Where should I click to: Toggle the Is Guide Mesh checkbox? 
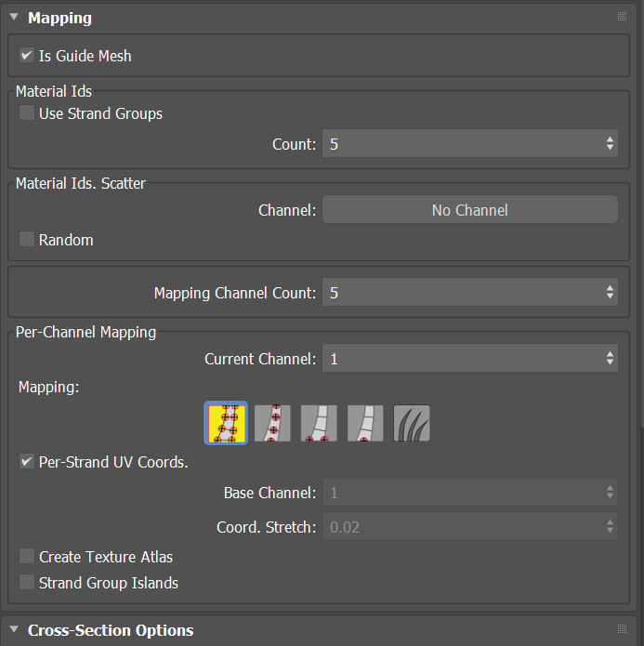click(27, 56)
